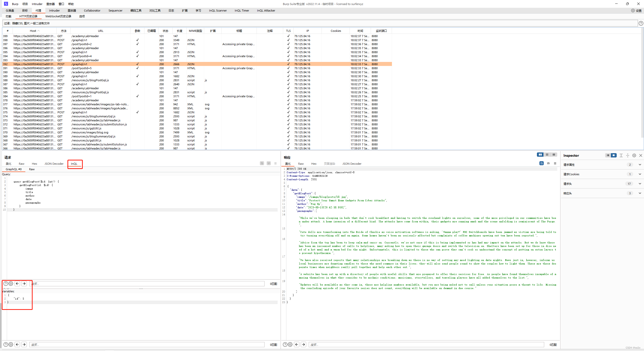
Task: Open response pane hamburger menu
Action: click(x=555, y=163)
